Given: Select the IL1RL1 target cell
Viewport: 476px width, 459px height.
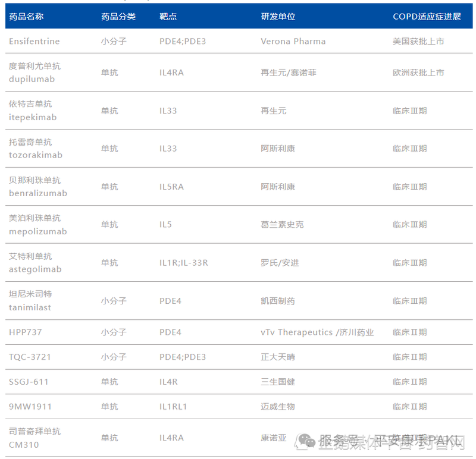Looking at the screenshot, I should (x=173, y=407).
